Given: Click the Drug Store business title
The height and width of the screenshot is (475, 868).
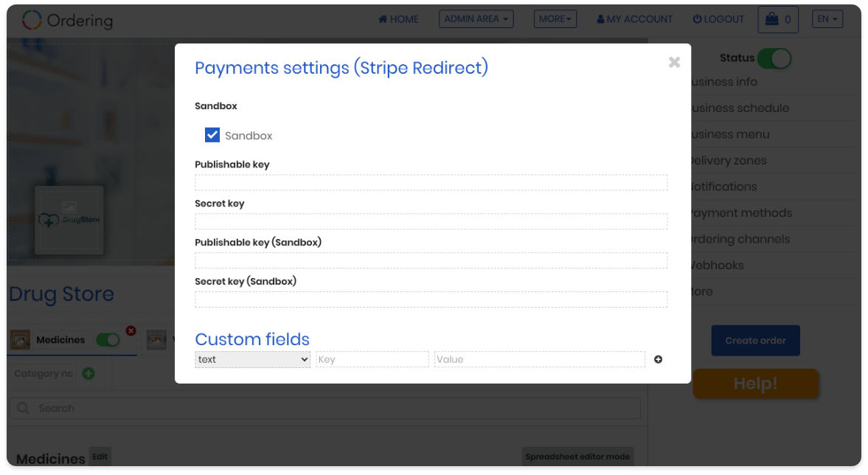Looking at the screenshot, I should (61, 294).
